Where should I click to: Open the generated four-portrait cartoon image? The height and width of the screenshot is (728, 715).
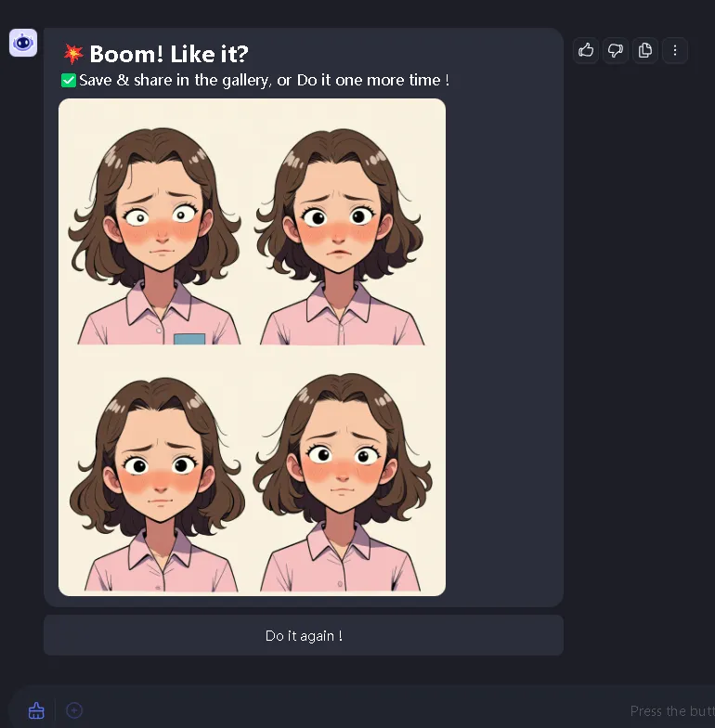click(253, 347)
